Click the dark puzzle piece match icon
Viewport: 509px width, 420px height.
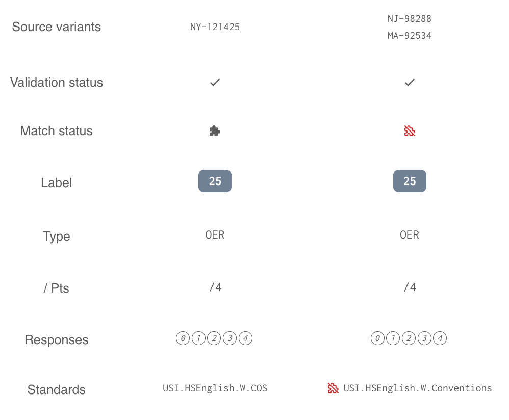[215, 131]
